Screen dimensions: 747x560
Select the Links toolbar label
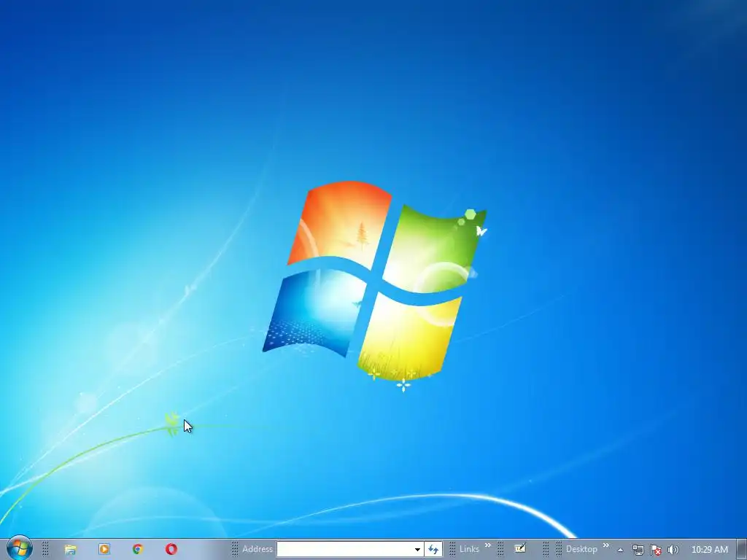coord(469,549)
